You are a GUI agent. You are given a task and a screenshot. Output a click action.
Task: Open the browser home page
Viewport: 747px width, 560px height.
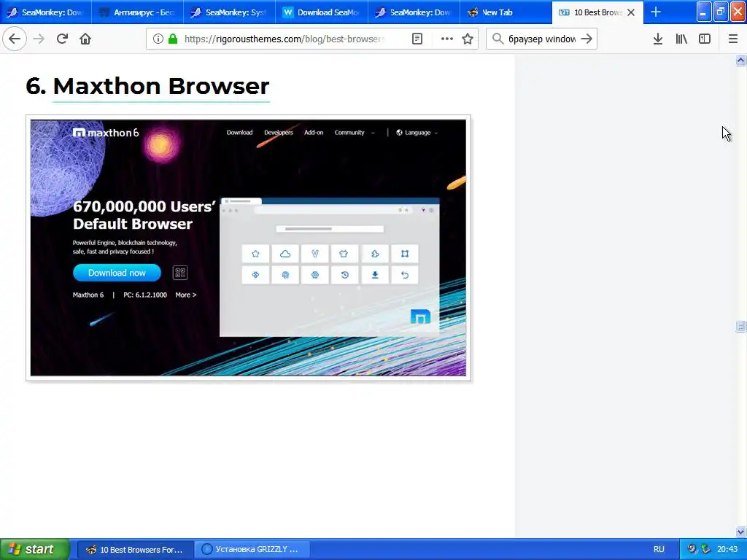pyautogui.click(x=85, y=39)
